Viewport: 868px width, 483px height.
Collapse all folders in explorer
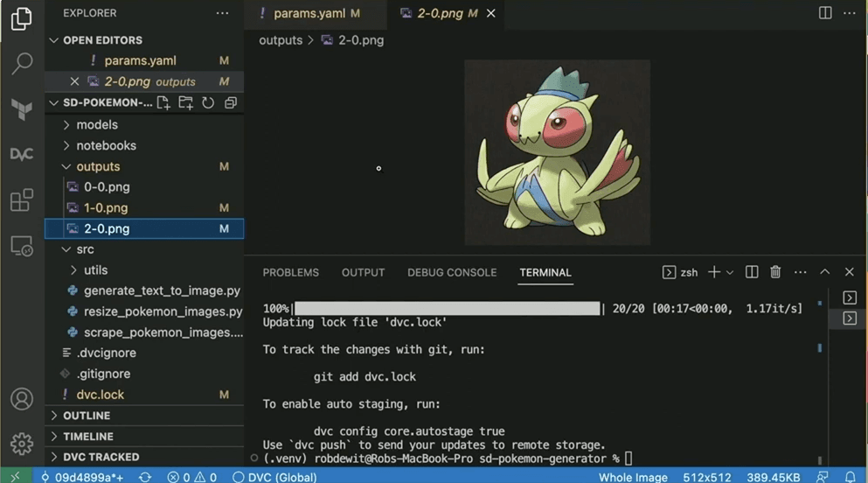point(231,103)
